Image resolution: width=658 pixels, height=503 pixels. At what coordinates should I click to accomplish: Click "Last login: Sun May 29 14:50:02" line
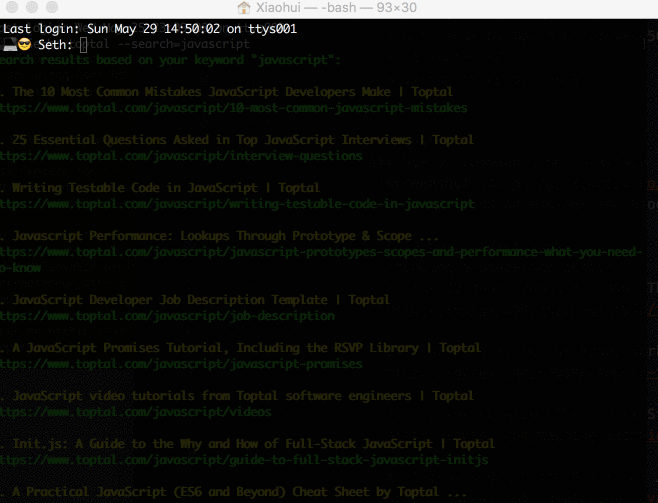tap(150, 29)
